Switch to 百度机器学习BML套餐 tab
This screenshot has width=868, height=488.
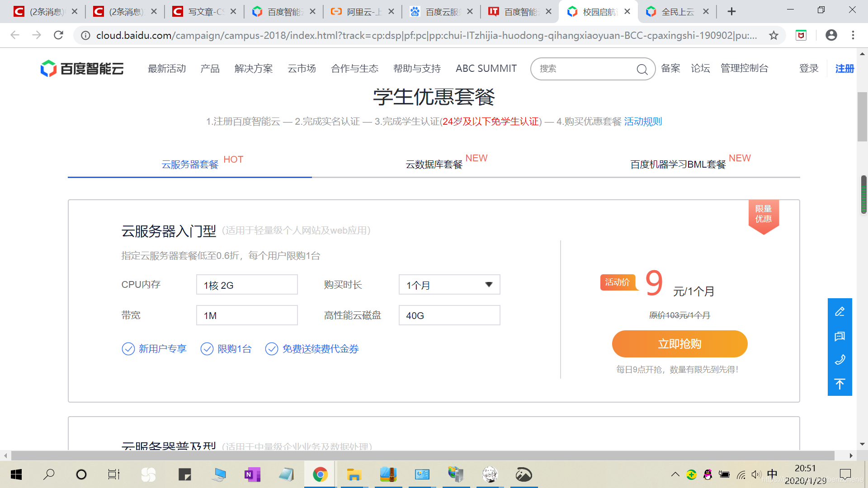(678, 164)
